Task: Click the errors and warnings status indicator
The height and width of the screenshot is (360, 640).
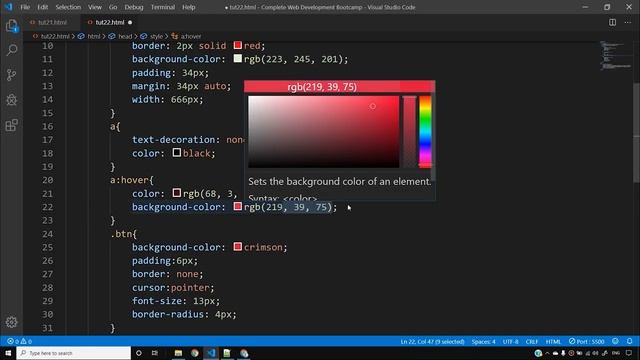Action: click(19, 341)
